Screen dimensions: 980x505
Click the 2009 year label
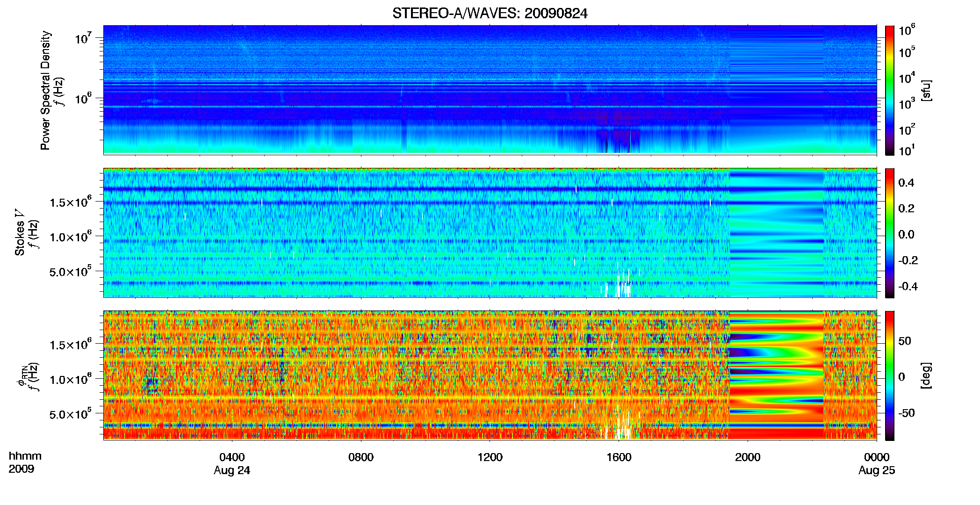tap(22, 469)
